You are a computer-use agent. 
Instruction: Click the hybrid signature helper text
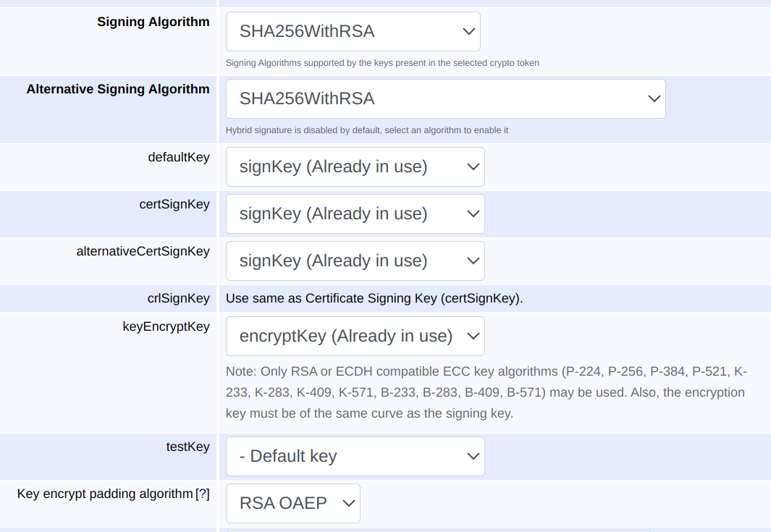(366, 129)
